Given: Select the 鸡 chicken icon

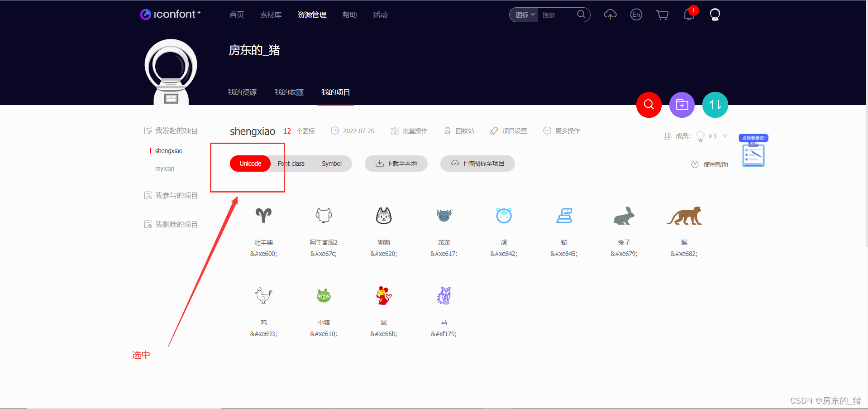Looking at the screenshot, I should pos(263,296).
